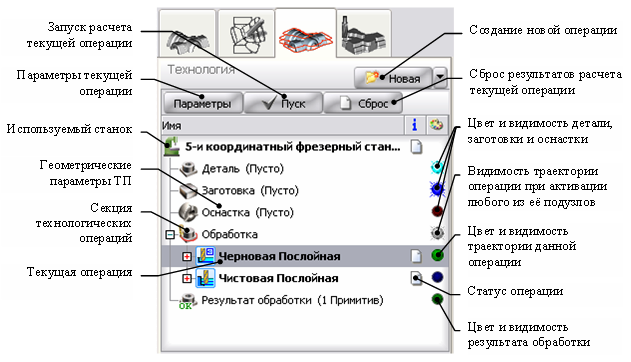The height and width of the screenshot is (362, 631).
Task: Select the Оснастка (Пусто) row
Action: click(x=306, y=212)
